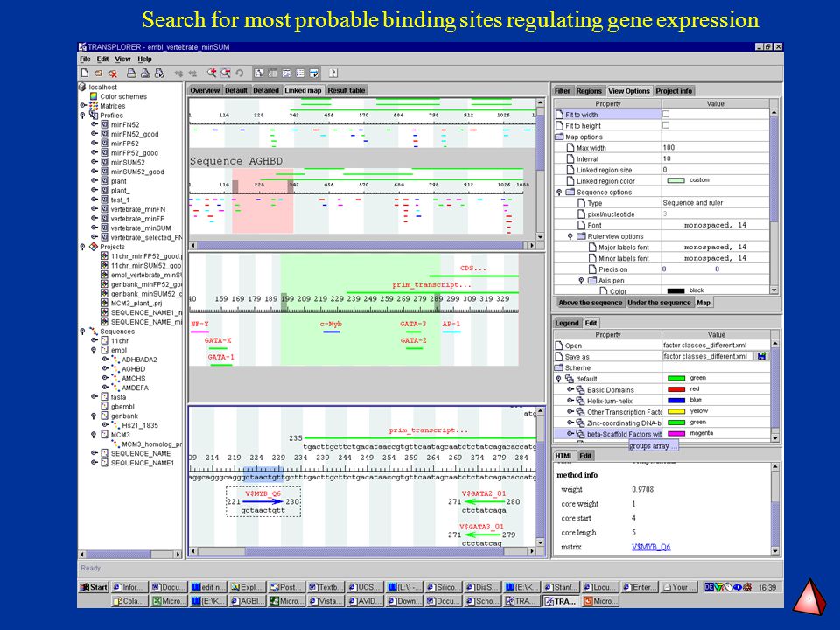The image size is (840, 630).
Task: Click the Color schemes tree icon
Action: coord(94,96)
